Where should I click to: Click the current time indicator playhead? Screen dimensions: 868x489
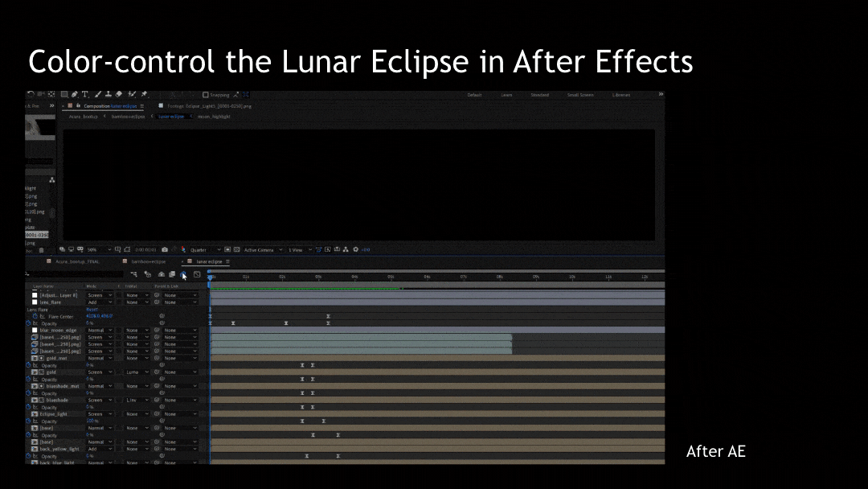click(x=210, y=278)
